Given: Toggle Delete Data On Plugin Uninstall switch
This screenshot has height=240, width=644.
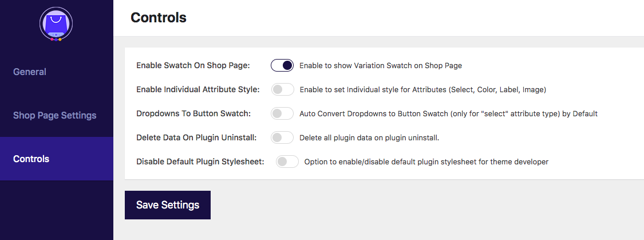Looking at the screenshot, I should coord(282,137).
